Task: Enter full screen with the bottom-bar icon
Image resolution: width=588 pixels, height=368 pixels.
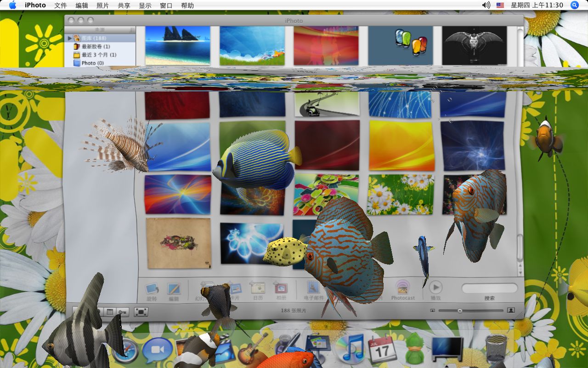Action: coord(141,312)
